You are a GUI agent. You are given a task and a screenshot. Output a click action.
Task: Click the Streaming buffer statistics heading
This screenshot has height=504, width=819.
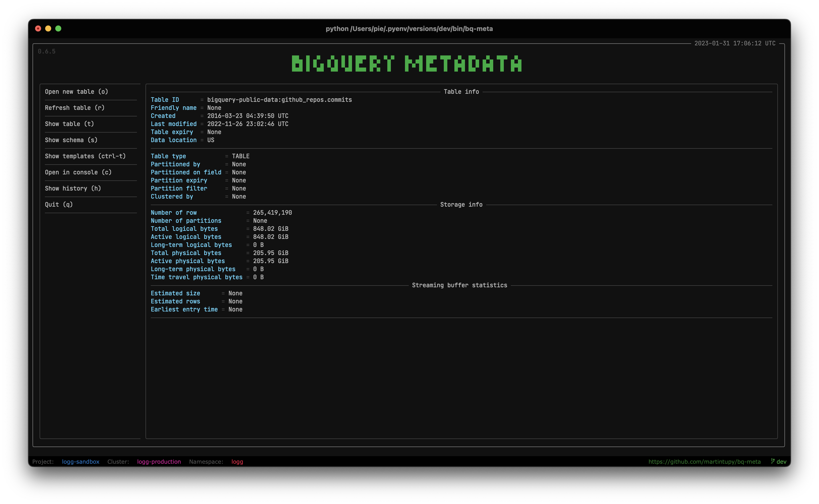tap(459, 285)
